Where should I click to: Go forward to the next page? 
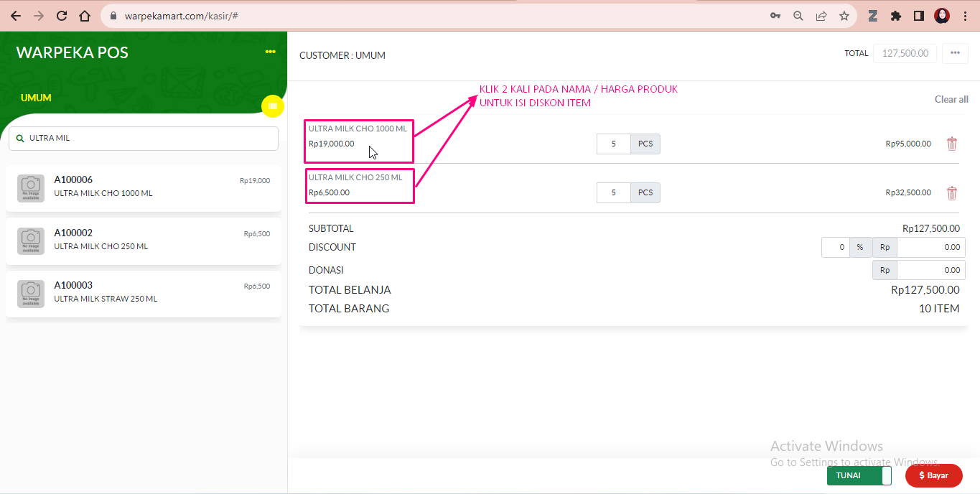click(39, 16)
